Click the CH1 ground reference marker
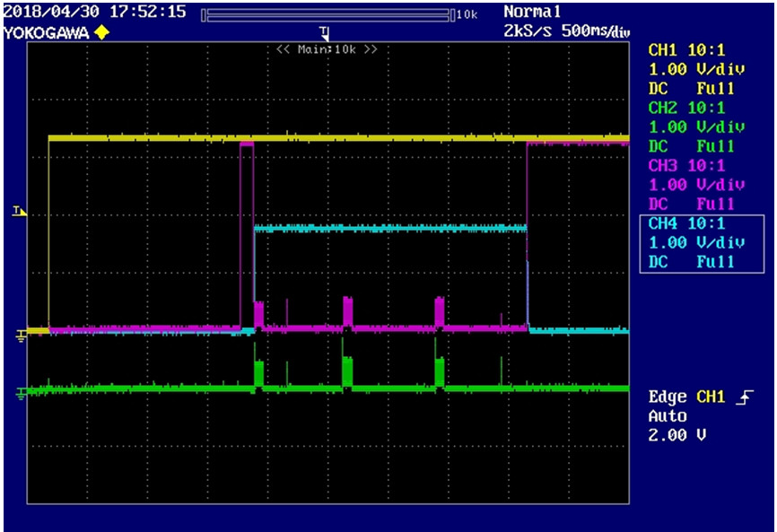 (22, 336)
